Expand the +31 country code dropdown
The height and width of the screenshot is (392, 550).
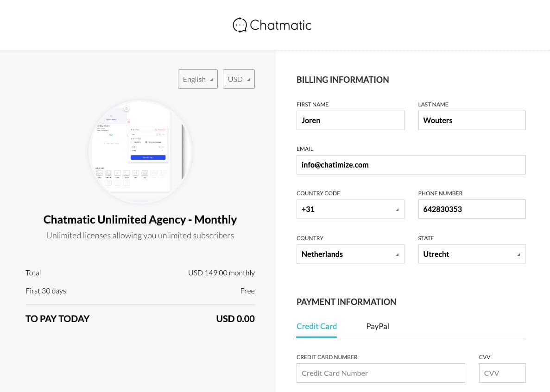point(350,209)
